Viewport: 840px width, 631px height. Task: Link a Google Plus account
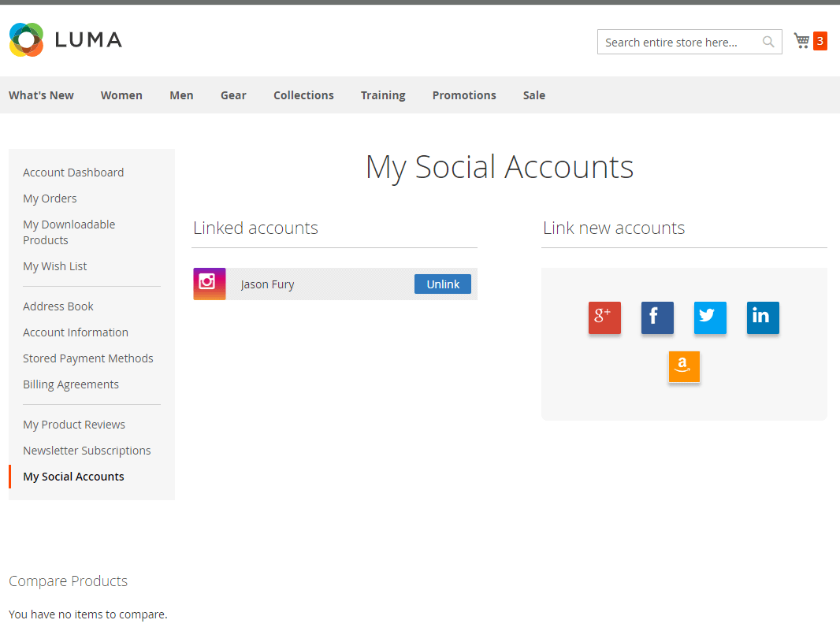604,317
